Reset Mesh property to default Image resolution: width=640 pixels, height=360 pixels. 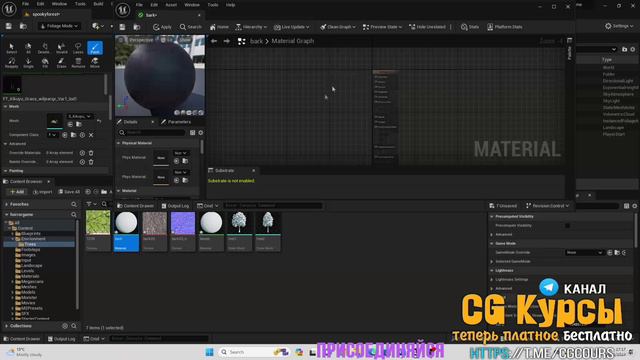point(99,121)
